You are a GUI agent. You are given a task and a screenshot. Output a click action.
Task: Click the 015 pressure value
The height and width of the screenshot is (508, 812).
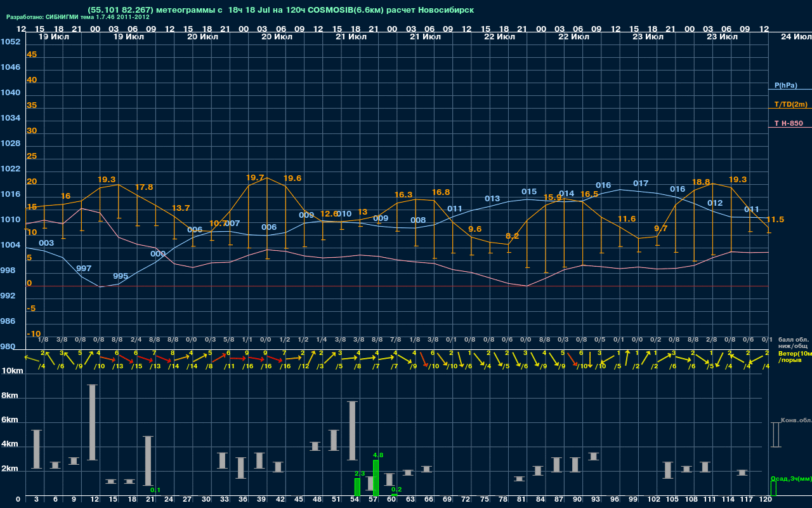529,192
